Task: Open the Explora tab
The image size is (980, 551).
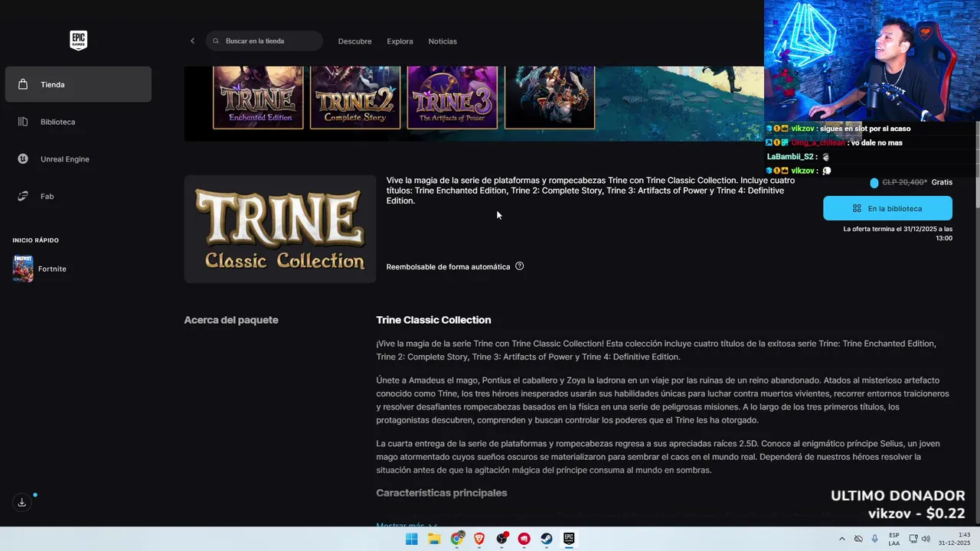Action: click(x=400, y=41)
